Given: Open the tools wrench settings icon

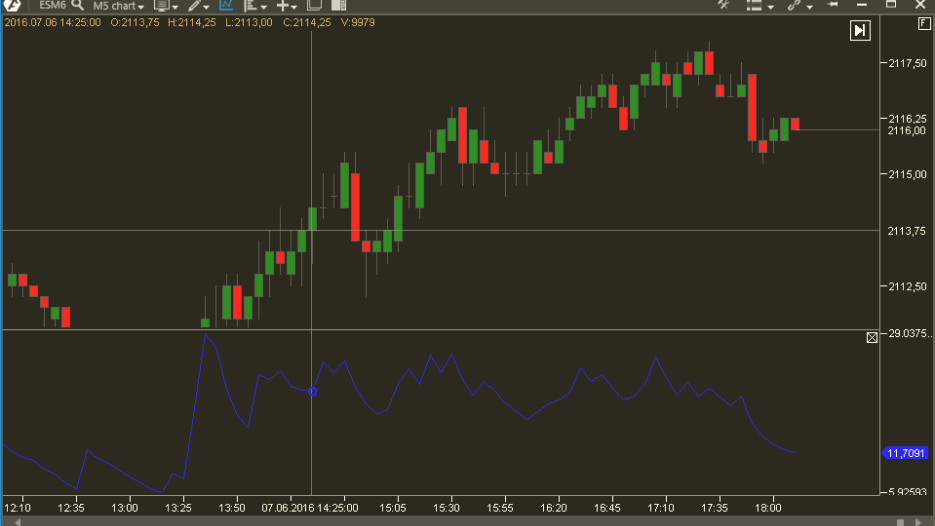Looking at the screenshot, I should (723, 5).
